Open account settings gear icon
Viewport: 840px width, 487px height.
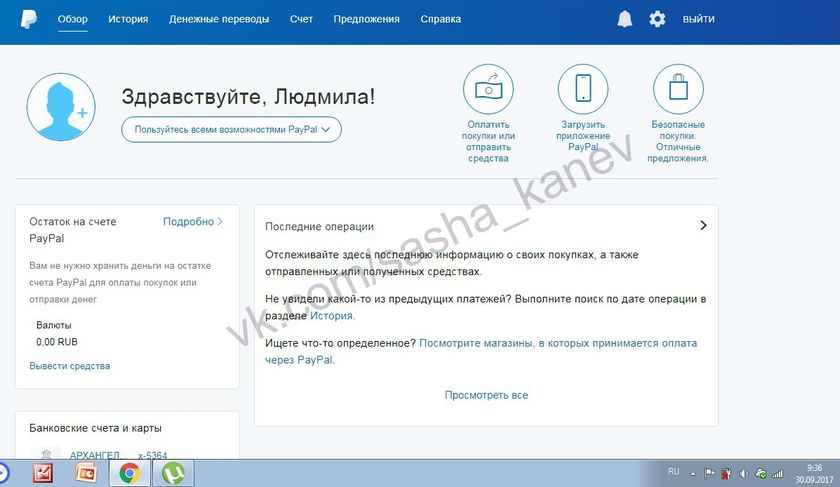[657, 19]
